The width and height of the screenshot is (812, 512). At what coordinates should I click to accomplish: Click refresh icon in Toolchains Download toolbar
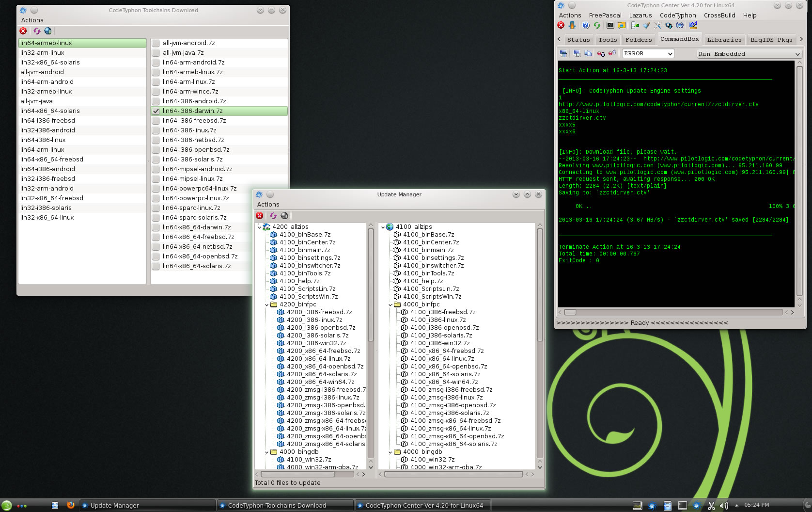(37, 31)
